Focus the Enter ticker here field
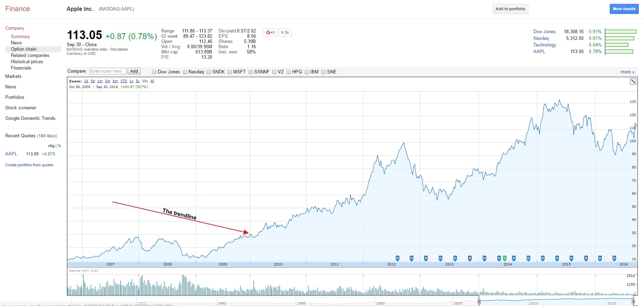 108,71
